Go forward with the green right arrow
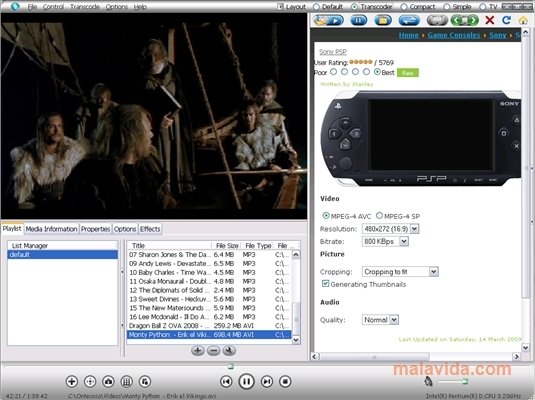 473,20
